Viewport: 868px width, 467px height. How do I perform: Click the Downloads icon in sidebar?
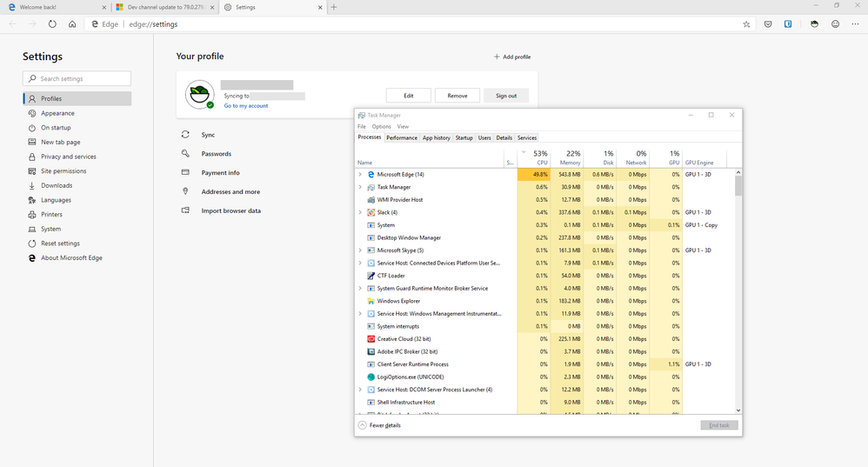point(32,185)
